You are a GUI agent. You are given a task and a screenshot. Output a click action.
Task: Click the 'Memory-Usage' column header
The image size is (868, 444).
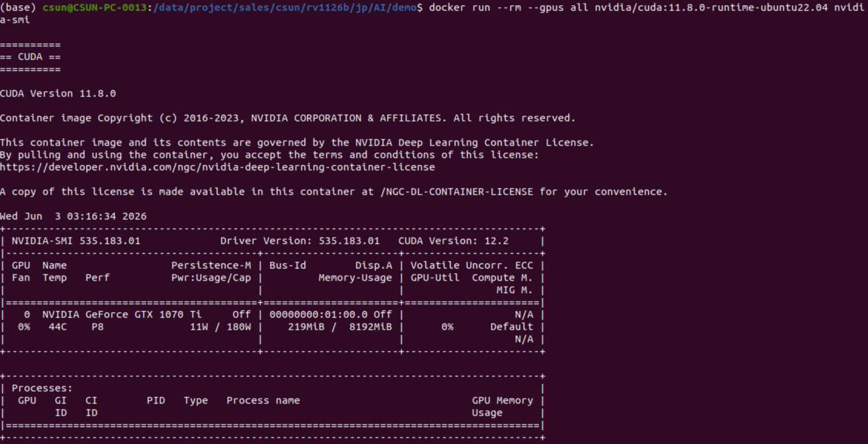(x=356, y=278)
